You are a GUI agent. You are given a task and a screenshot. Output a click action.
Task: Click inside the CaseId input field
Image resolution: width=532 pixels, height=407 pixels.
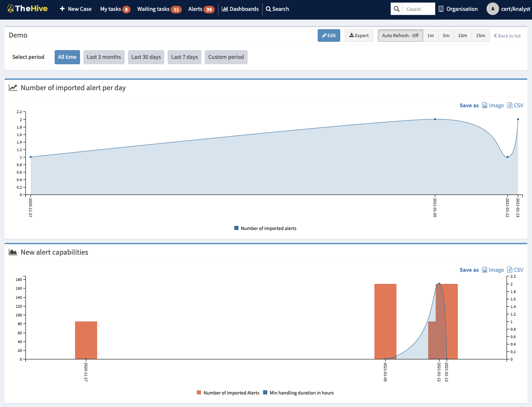[x=418, y=8]
